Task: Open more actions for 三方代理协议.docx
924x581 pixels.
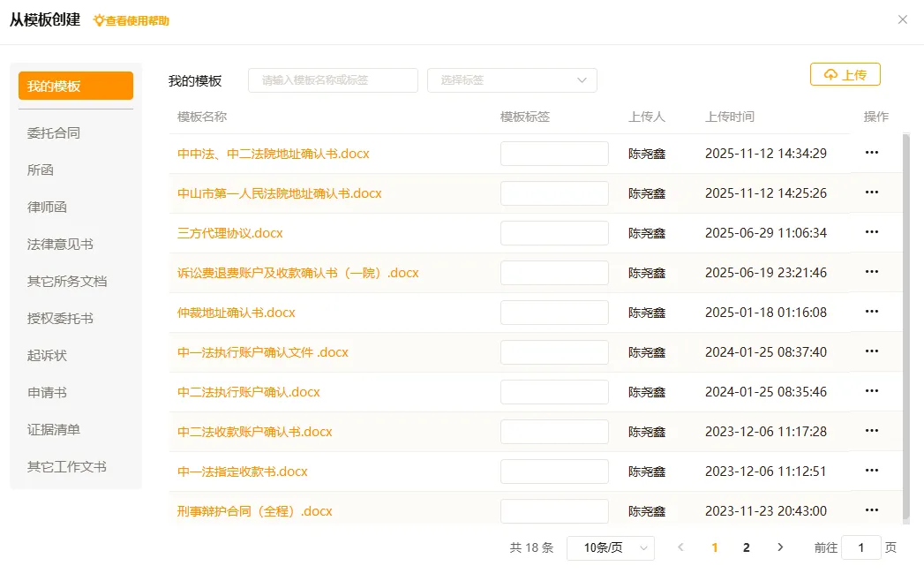Action: 871,232
